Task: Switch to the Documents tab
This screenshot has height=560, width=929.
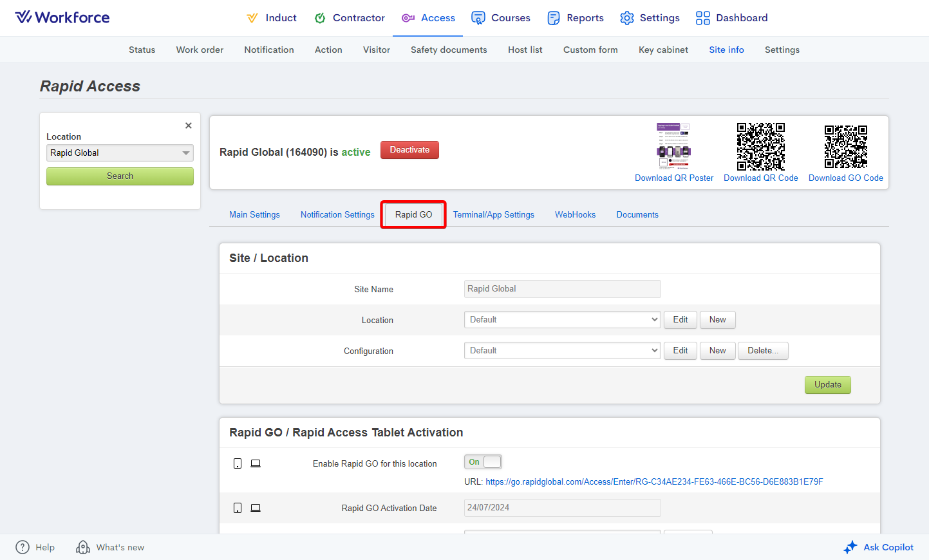Action: 637,215
